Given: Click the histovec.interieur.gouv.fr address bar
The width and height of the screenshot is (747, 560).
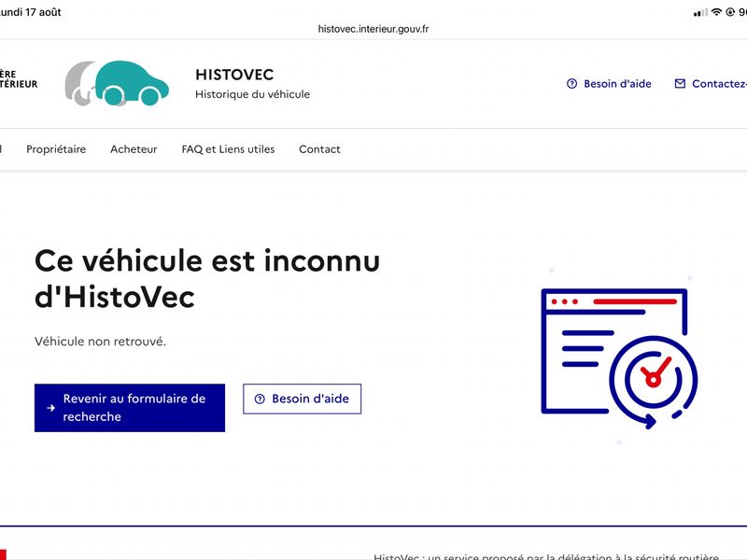Looking at the screenshot, I should point(373,29).
